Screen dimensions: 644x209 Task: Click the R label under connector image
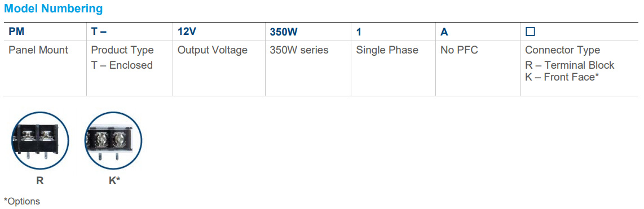point(40,181)
